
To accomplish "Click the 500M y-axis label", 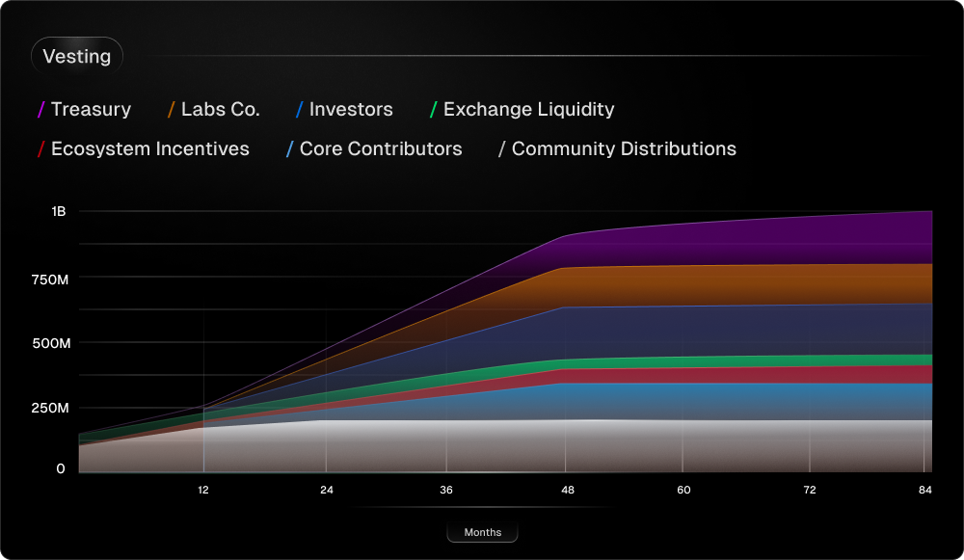I will pyautogui.click(x=50, y=343).
